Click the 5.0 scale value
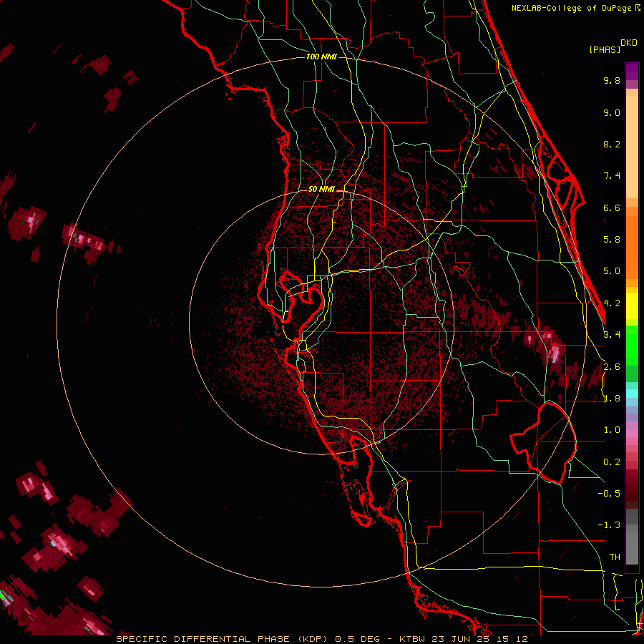The width and height of the screenshot is (644, 644). tap(612, 271)
